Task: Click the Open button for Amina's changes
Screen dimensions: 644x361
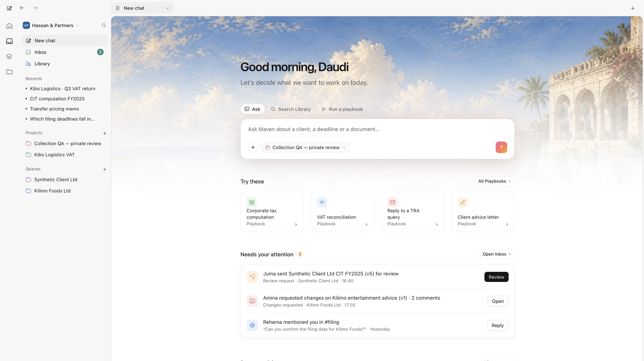Action: point(498,301)
